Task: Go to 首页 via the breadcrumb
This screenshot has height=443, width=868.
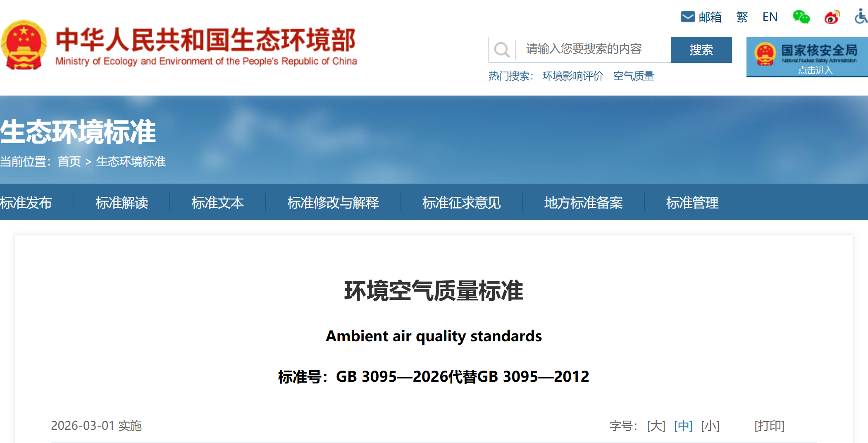Action: click(x=69, y=162)
